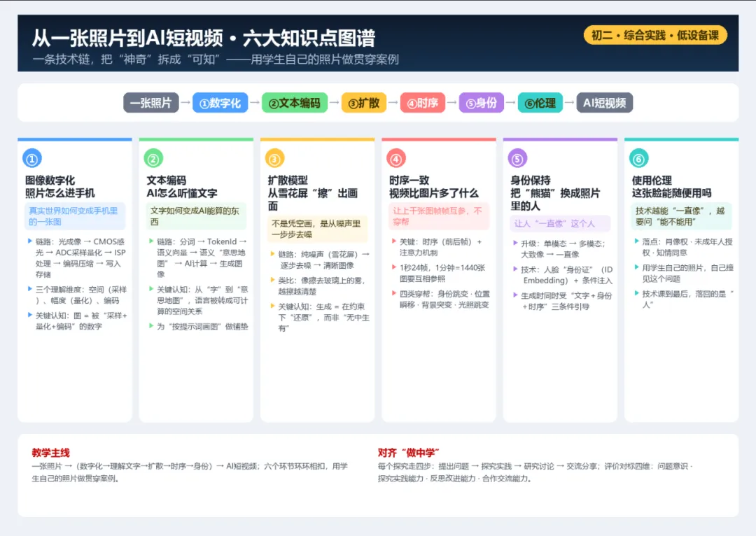Viewport: 756px width, 536px height.
Task: Click purple highlight box 让人一直像这个人
Action: (560, 223)
